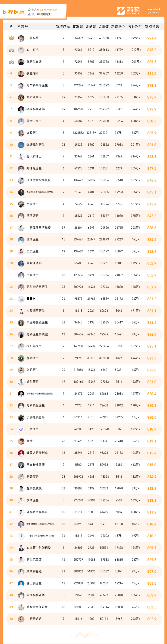
Task: Open 心中有术 avatar image
Action: [x=21, y=50]
